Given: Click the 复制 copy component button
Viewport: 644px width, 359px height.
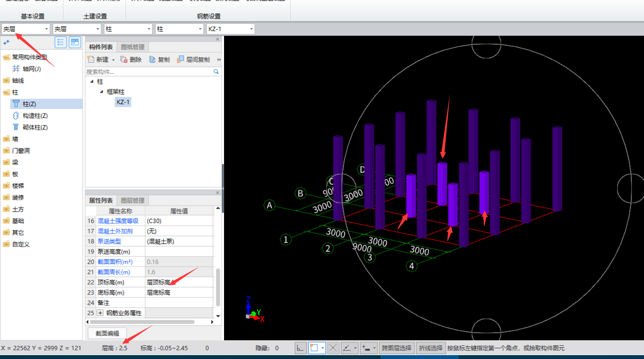Looking at the screenshot, I should point(160,59).
